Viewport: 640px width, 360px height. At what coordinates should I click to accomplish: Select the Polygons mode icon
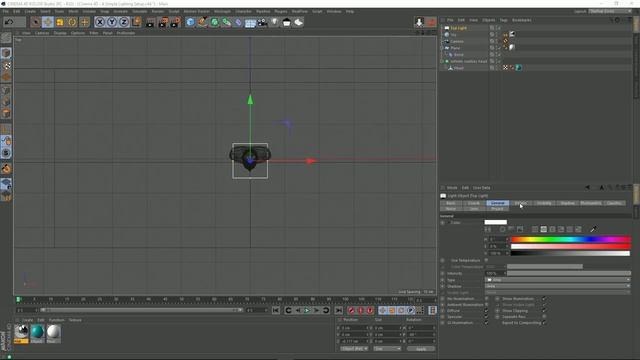6,113
